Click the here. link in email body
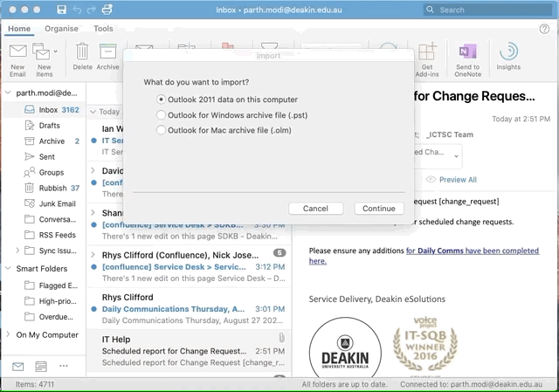This screenshot has height=392, width=559. [x=318, y=261]
